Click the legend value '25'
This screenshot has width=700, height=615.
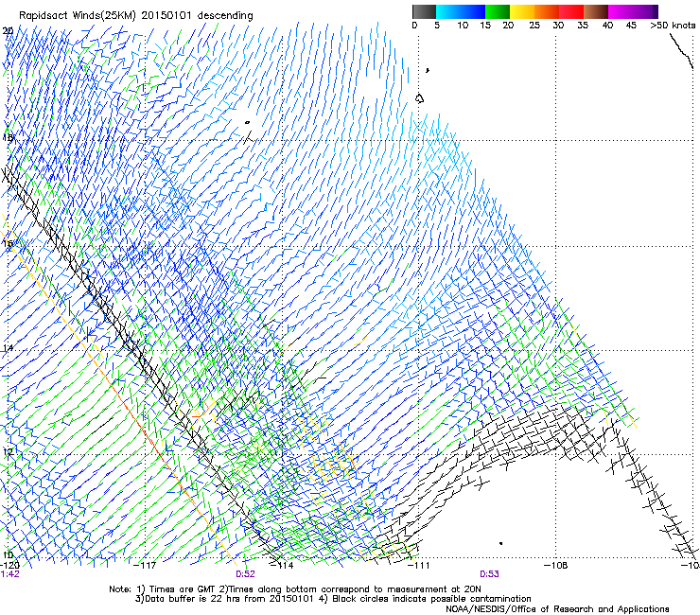pos(534,26)
